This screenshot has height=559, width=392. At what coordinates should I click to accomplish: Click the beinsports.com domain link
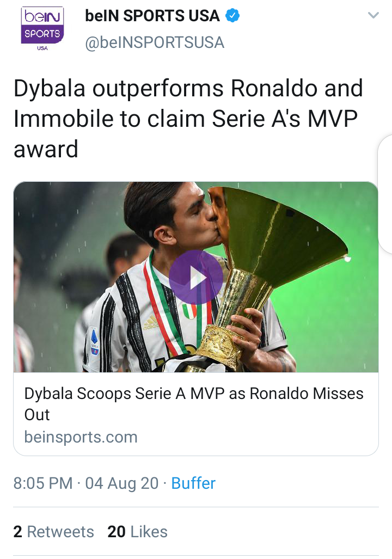pyautogui.click(x=81, y=437)
